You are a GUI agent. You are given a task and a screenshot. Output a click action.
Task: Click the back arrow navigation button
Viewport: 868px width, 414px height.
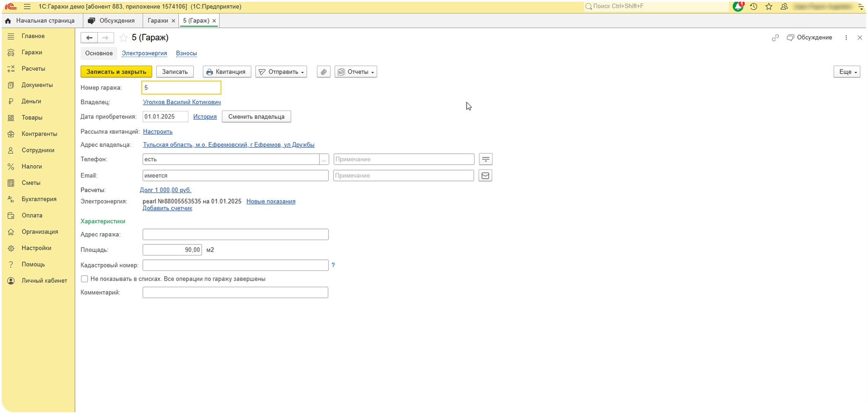pyautogui.click(x=89, y=38)
